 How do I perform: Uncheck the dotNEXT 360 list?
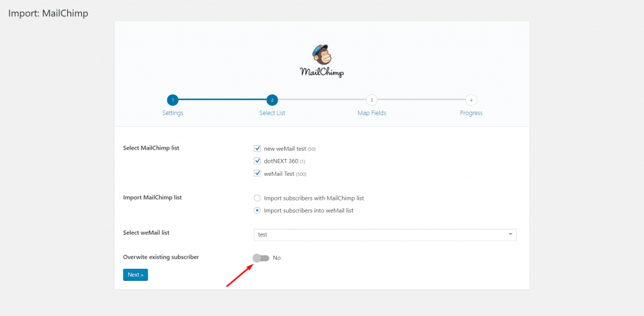pos(257,161)
